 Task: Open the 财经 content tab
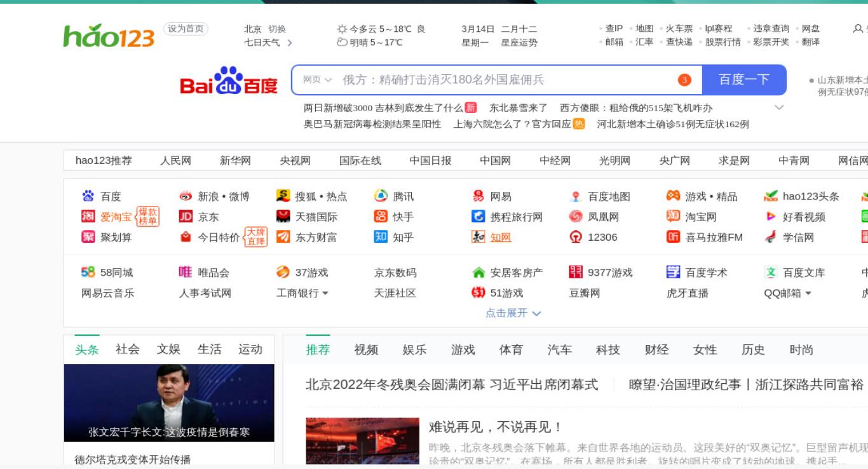[x=656, y=350]
